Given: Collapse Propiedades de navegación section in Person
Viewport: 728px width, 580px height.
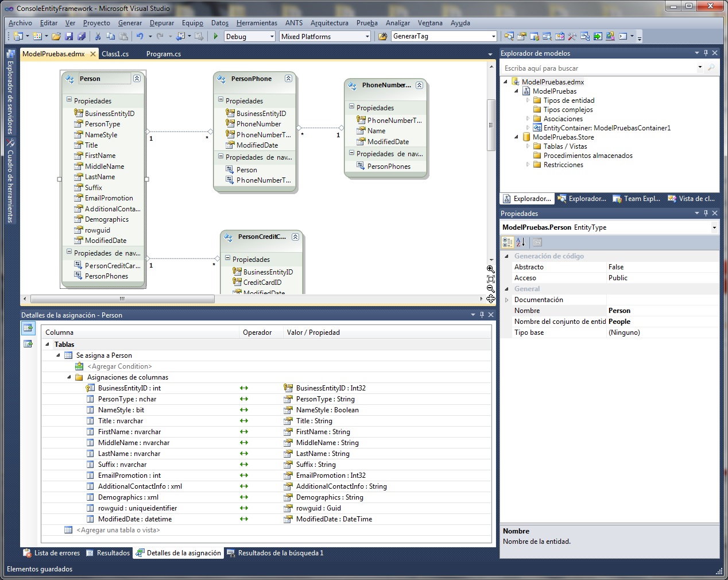Looking at the screenshot, I should click(69, 252).
